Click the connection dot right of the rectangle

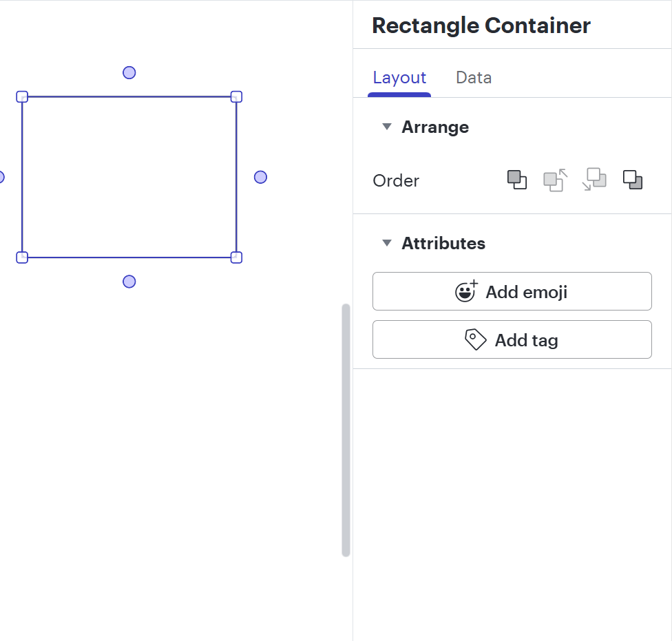pyautogui.click(x=260, y=177)
